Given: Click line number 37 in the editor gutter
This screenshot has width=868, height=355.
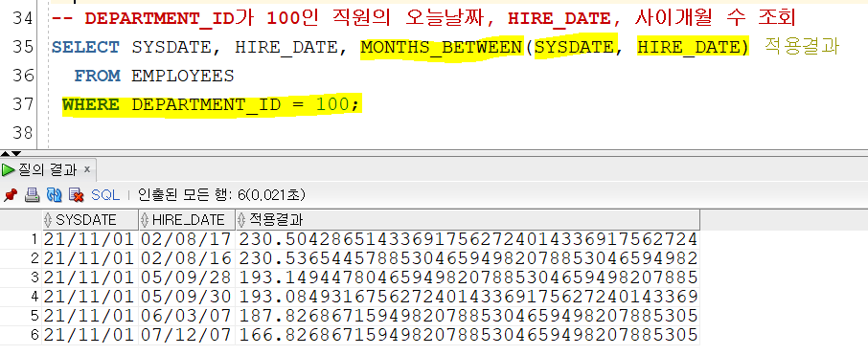Looking at the screenshot, I should click(23, 104).
